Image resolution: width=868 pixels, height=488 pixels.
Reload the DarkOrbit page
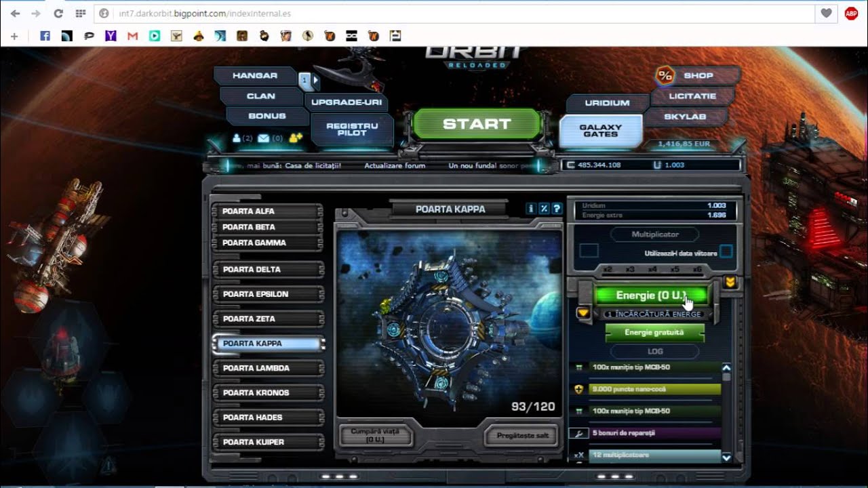coord(58,13)
